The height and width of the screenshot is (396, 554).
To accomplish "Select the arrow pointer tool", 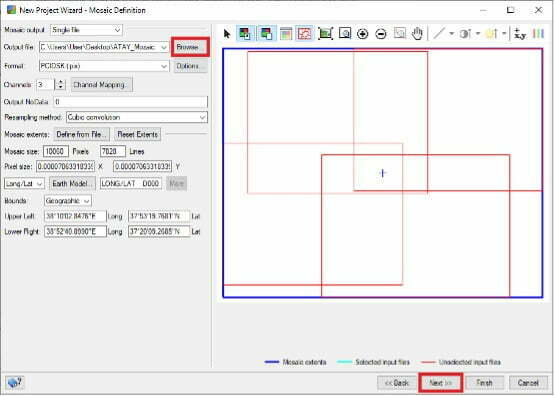I will 227,34.
